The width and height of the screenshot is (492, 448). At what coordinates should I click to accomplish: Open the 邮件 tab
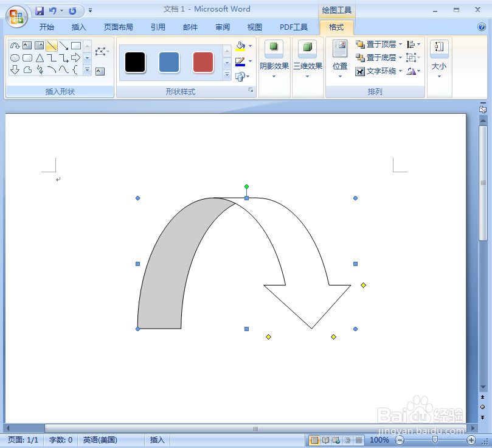point(190,27)
